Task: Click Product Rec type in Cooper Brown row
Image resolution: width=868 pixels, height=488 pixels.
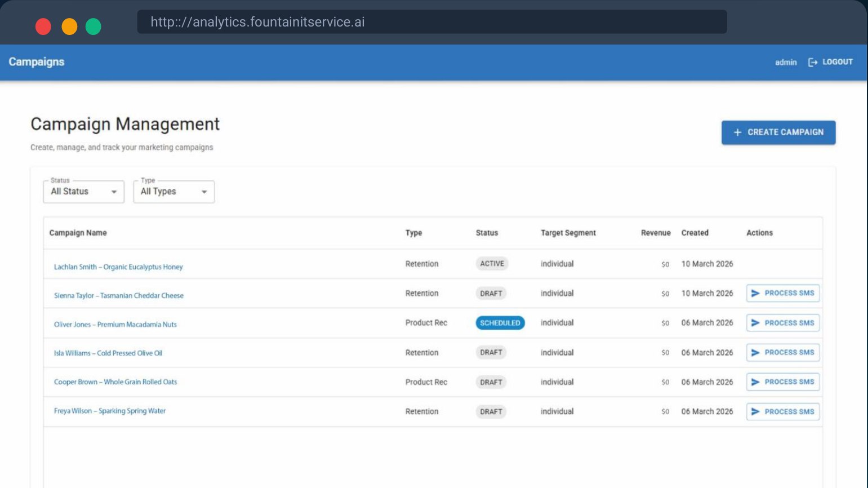Action: click(426, 382)
